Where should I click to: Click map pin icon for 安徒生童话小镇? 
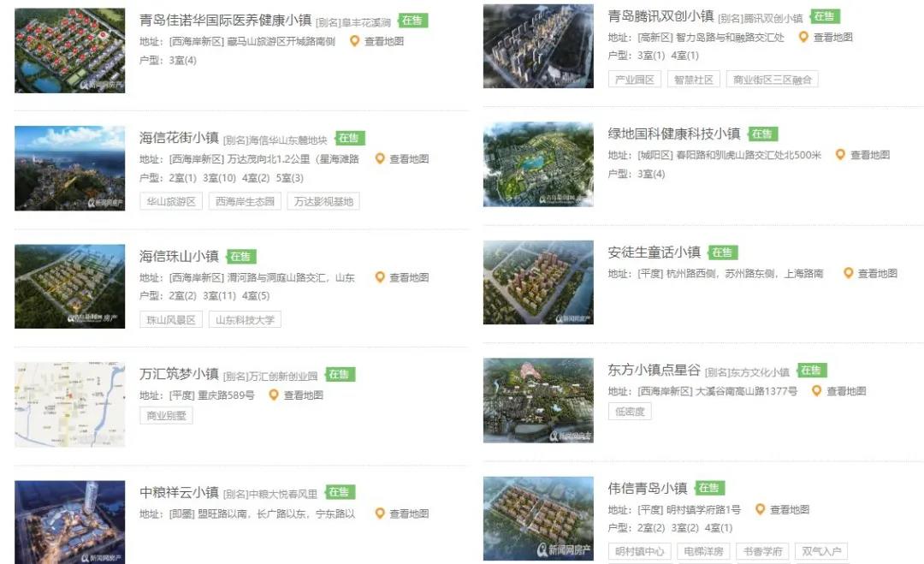(x=848, y=274)
